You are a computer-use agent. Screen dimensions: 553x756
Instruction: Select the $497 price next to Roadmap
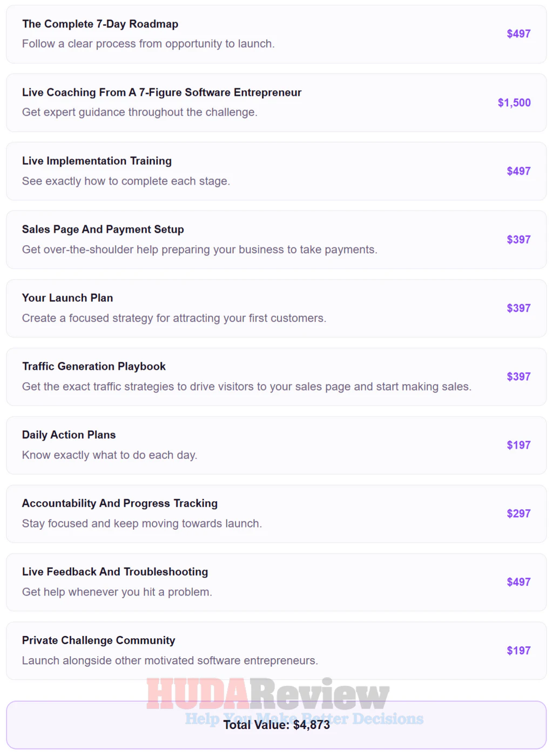(518, 34)
